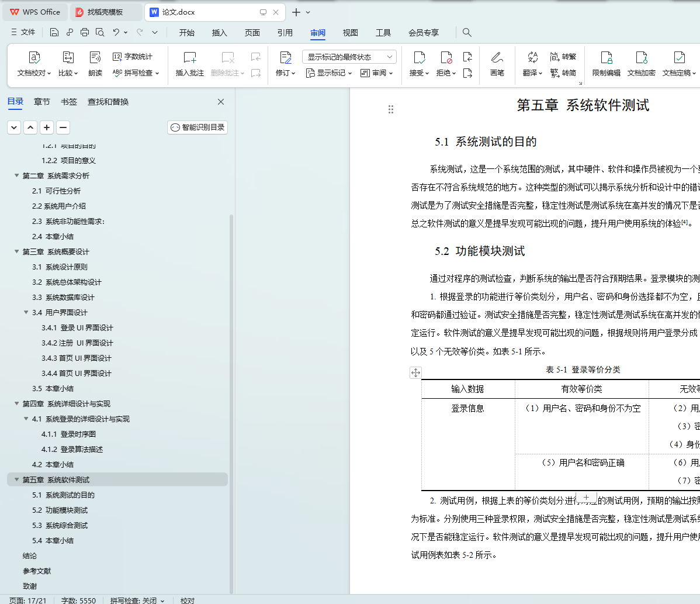Viewport: 700px width, 604px height.
Task: Convert Simplified to Traditional (转繁)
Action: (x=563, y=57)
